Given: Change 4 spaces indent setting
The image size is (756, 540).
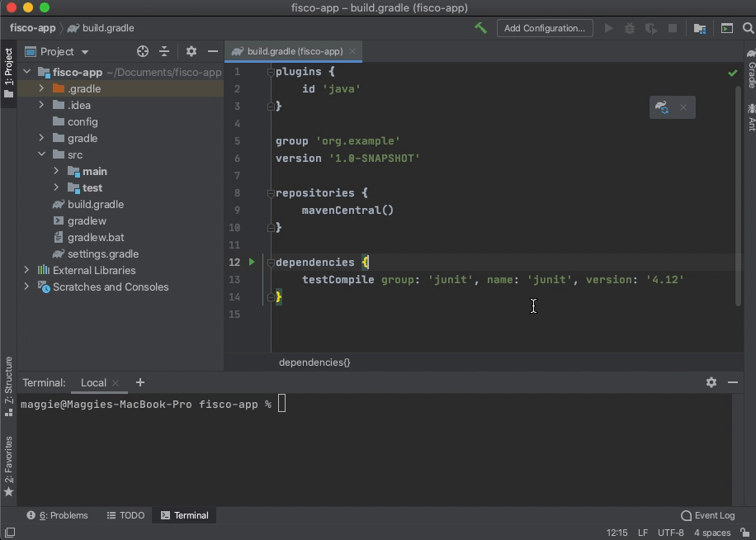Looking at the screenshot, I should [x=712, y=533].
